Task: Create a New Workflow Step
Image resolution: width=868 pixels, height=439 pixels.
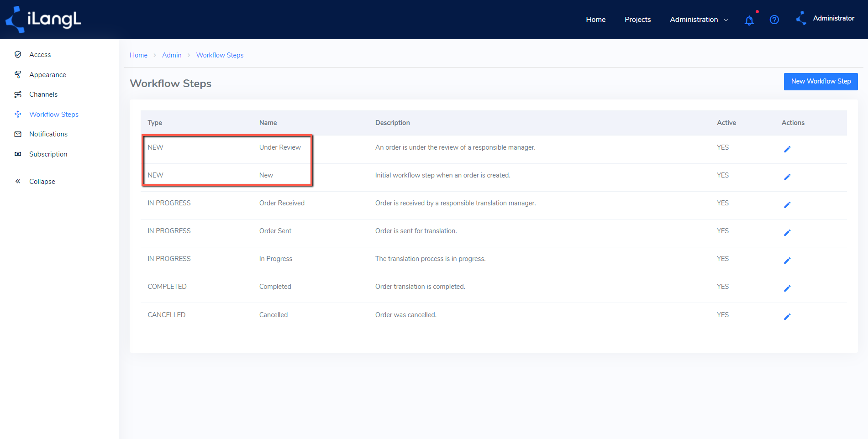Action: [821, 81]
